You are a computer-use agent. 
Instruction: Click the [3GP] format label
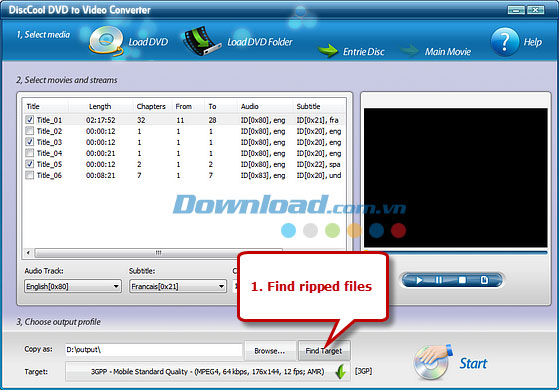coord(363,371)
